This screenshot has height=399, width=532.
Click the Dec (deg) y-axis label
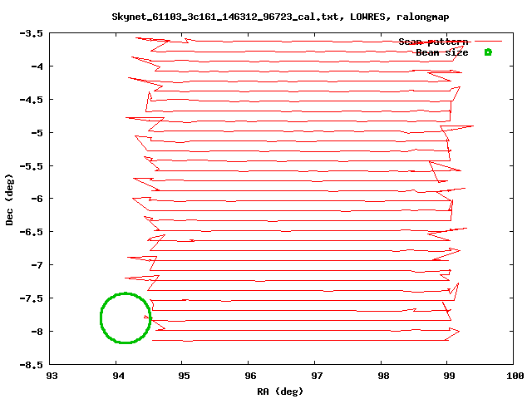(x=9, y=199)
